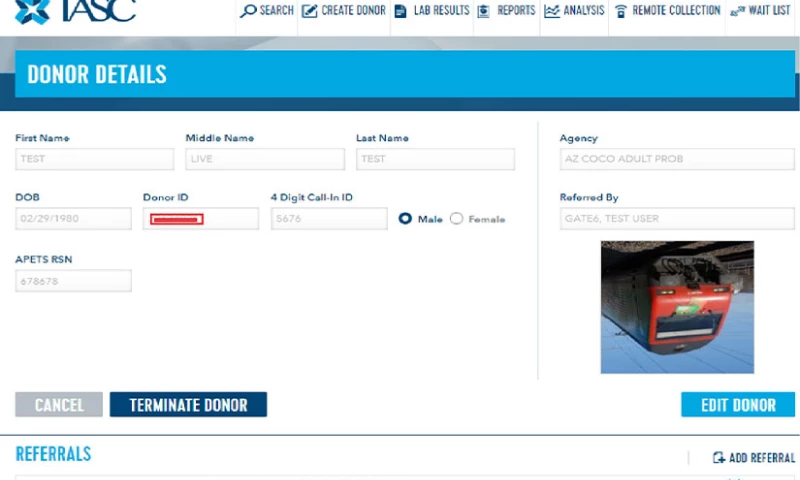800x480 pixels.
Task: Click the donor photo thumbnail
Action: point(677,307)
